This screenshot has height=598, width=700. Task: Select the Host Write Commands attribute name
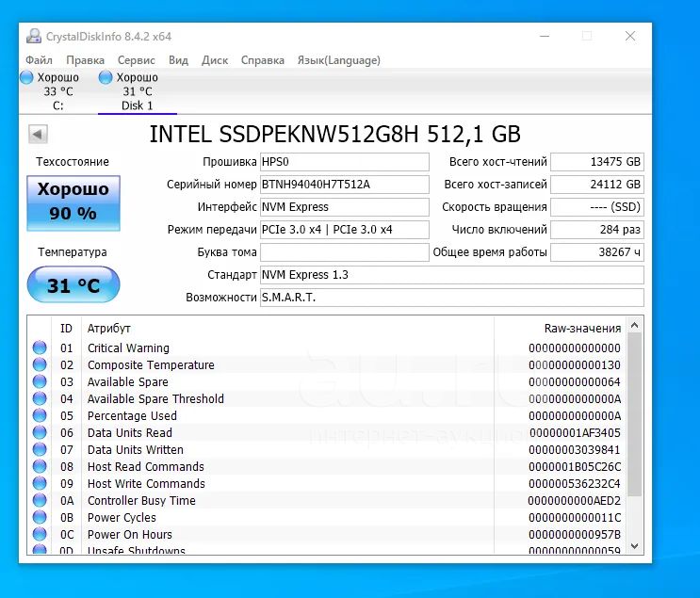[146, 483]
